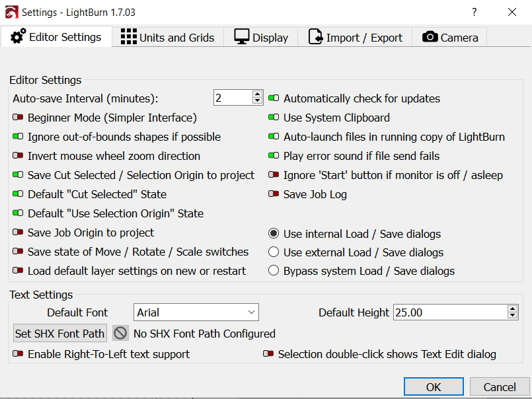The image size is (532, 399).
Task: Toggle Use System Clipboard switch
Action: [274, 118]
